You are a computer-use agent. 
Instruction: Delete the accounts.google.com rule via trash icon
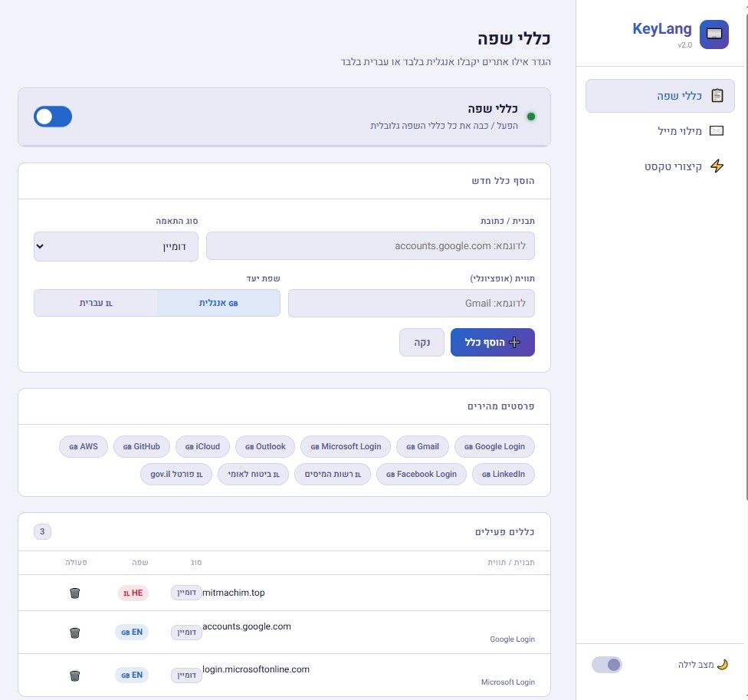pos(74,633)
